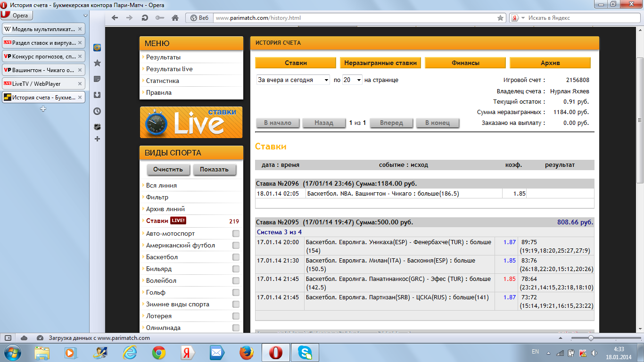
Task: Open the 'За вчера и сегодня' period dropdown
Action: pos(293,80)
